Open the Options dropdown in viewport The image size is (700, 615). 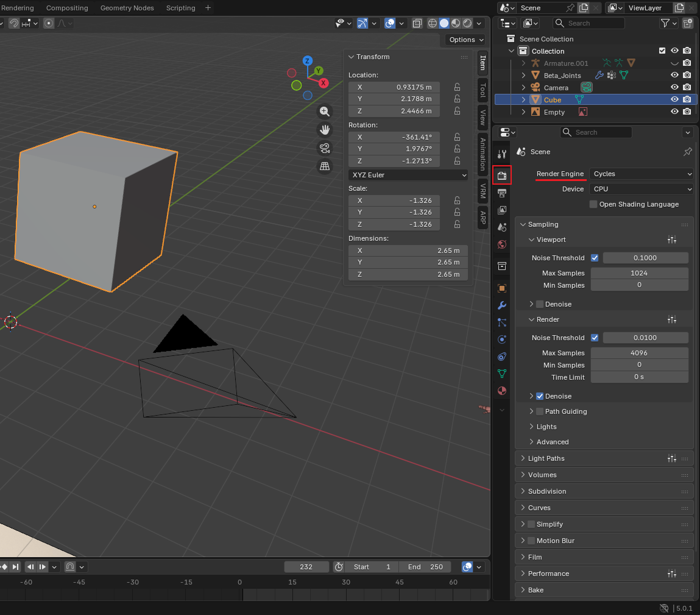click(465, 40)
